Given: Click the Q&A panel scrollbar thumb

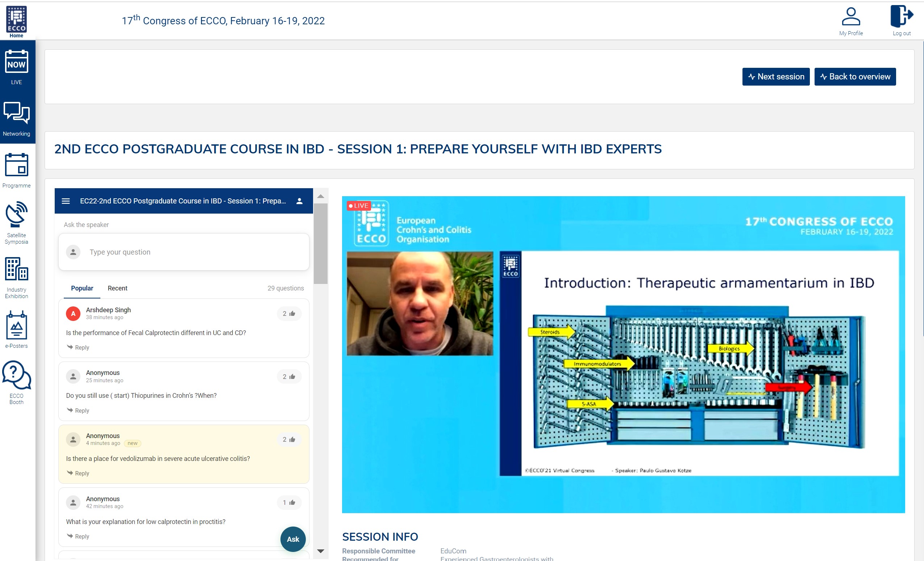Looking at the screenshot, I should point(321,244).
